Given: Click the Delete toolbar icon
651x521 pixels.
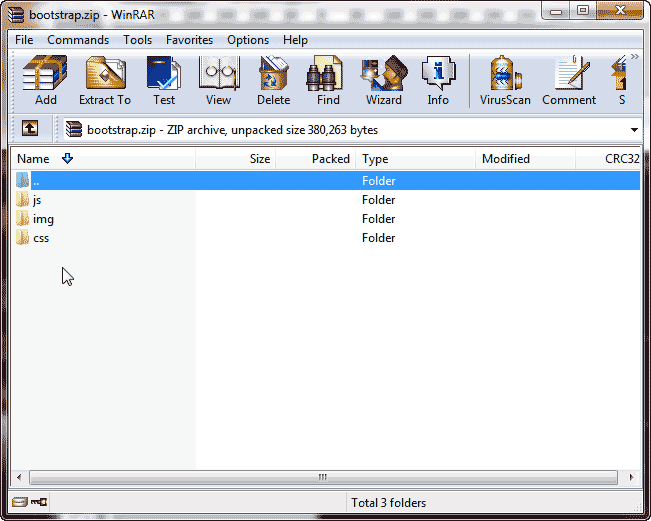Looking at the screenshot, I should [x=273, y=81].
